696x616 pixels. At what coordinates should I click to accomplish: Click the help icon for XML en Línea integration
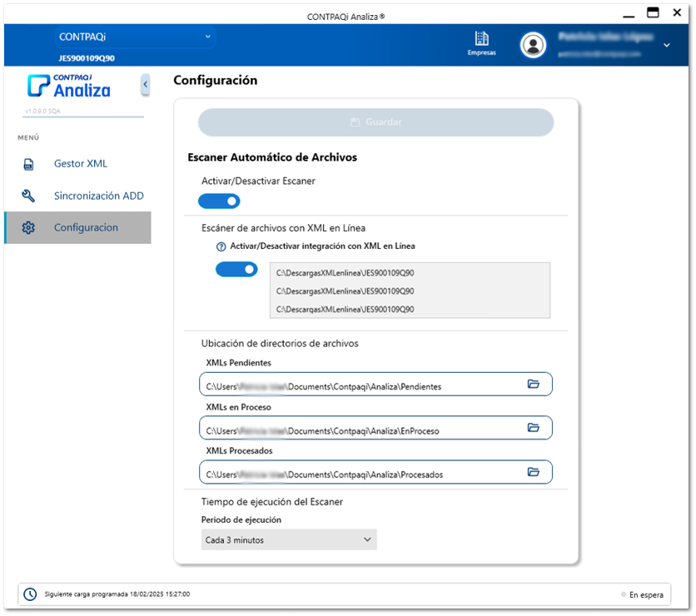221,246
